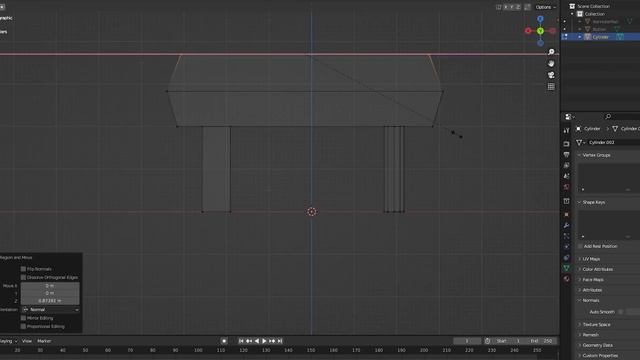Click the Scene Collection icon in outliner
This screenshot has height=360, width=640.
[x=572, y=6]
